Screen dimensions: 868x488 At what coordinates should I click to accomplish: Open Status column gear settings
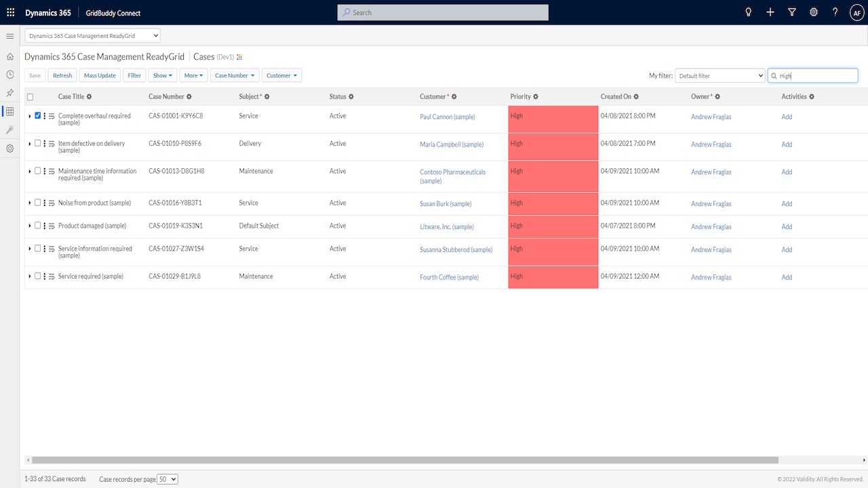[x=351, y=97]
